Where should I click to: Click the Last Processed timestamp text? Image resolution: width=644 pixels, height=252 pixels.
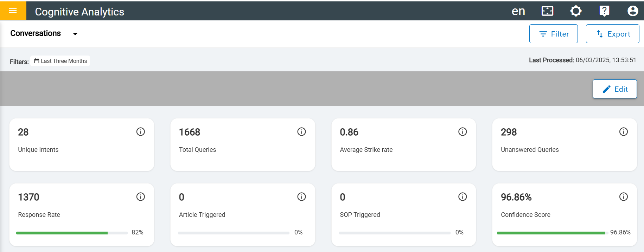click(x=582, y=60)
